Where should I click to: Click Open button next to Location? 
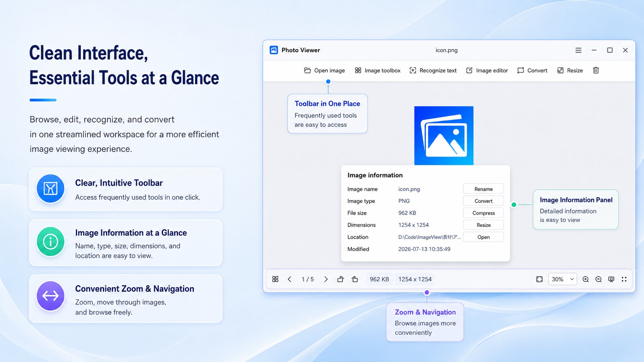click(x=483, y=237)
